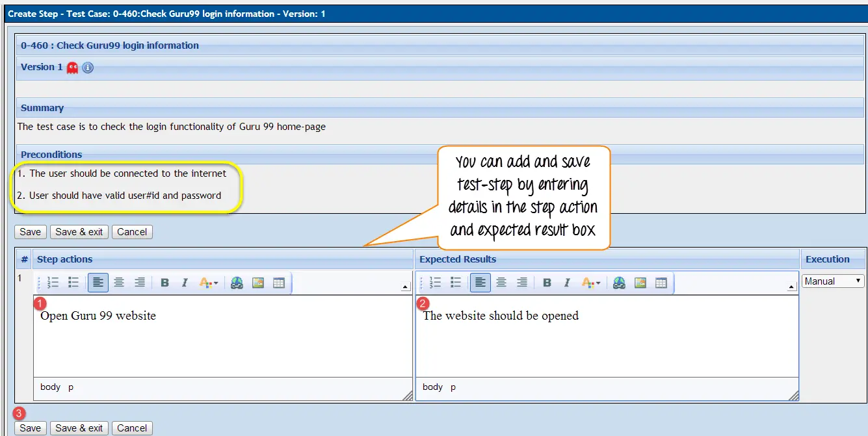This screenshot has height=436, width=868.
Task: Open text color picker in Expected Results editor
Action: click(x=591, y=283)
